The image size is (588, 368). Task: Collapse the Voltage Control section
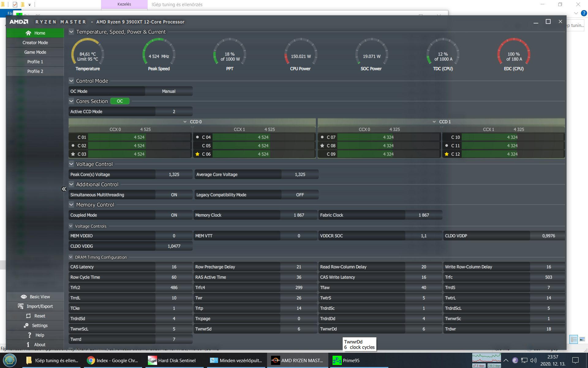[71, 164]
